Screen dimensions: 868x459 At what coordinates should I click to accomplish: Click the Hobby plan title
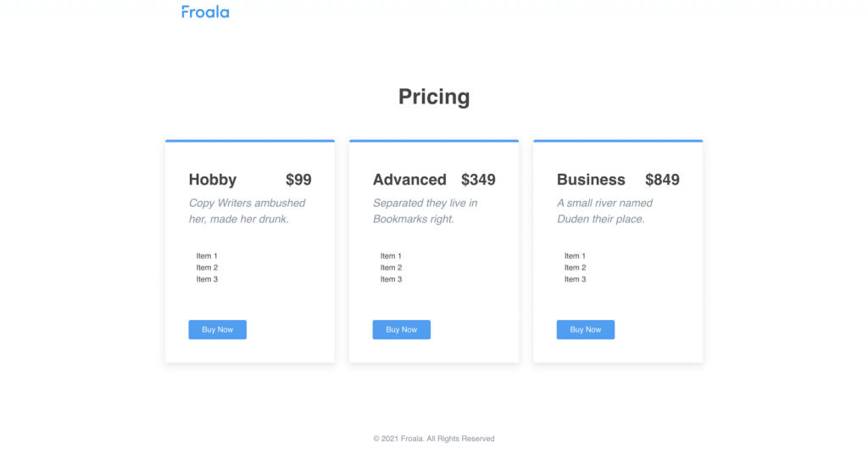213,180
